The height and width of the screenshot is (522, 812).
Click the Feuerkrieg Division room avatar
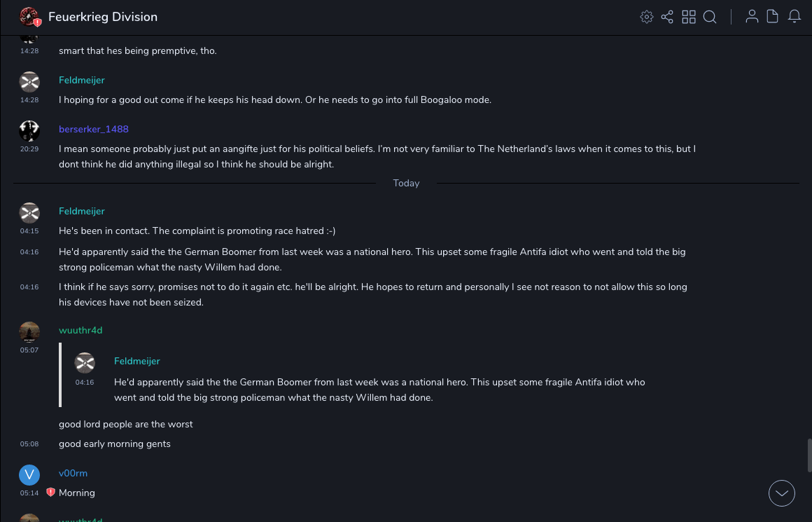(x=29, y=17)
